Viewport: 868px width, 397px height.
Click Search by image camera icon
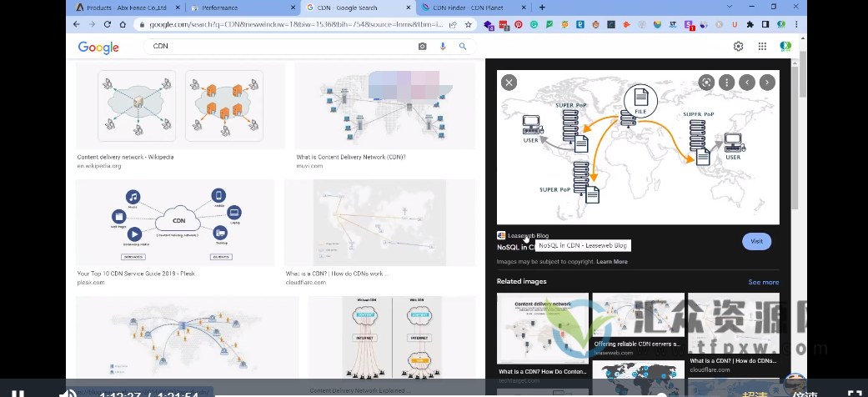coord(423,47)
